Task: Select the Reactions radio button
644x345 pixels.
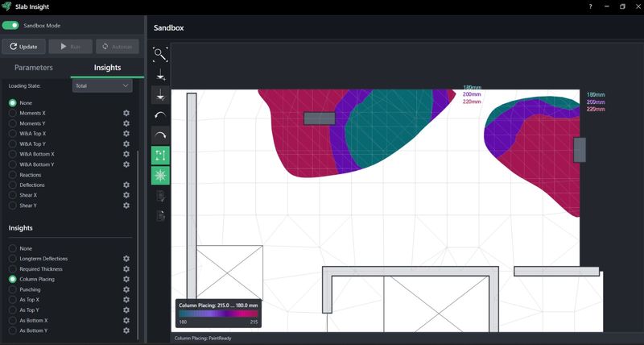Action: tap(13, 175)
